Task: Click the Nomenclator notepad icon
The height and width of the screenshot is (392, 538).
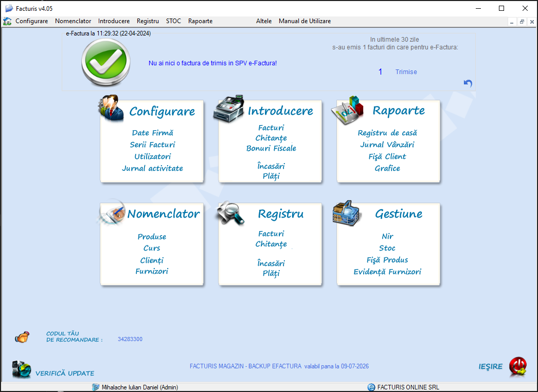Action: click(x=112, y=213)
